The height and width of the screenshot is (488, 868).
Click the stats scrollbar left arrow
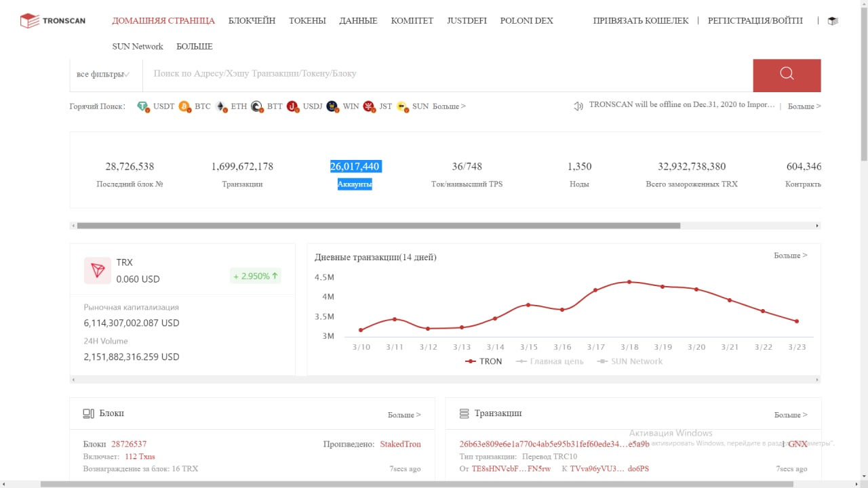coord(73,226)
